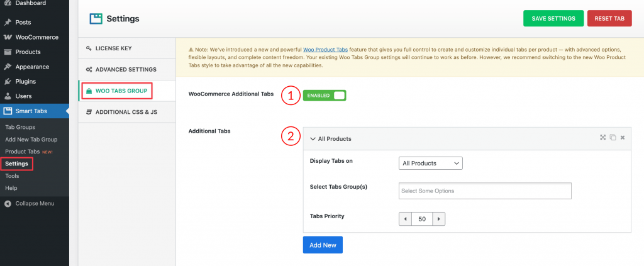Open the Display Tabs on dropdown
Image resolution: width=644 pixels, height=266 pixels.
tap(430, 163)
